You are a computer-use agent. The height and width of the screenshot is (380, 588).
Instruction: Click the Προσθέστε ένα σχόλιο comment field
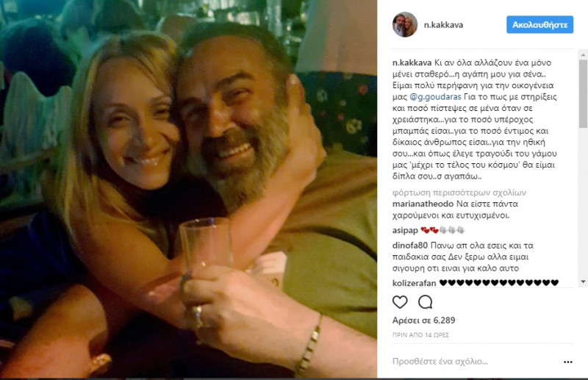coord(476,362)
